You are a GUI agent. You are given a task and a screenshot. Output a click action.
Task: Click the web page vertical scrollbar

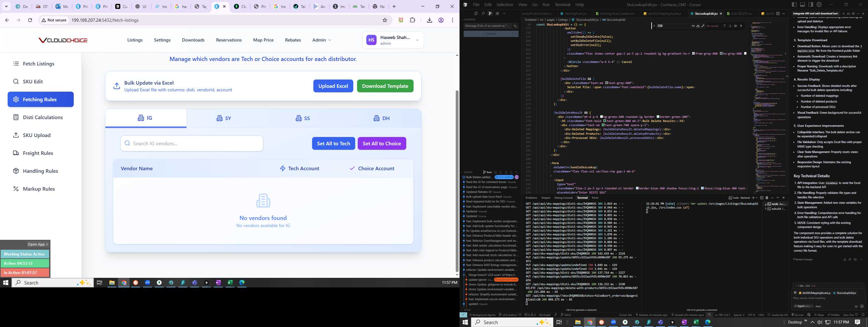(x=457, y=181)
